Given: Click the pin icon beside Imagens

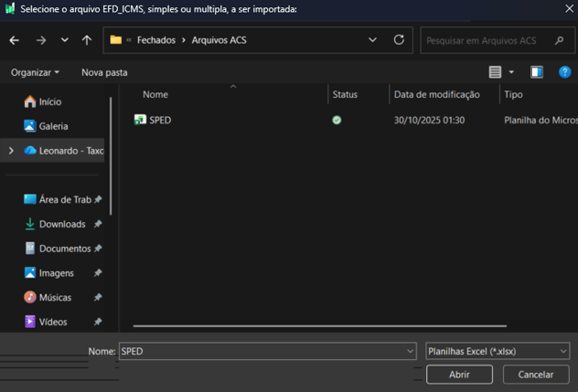Looking at the screenshot, I should pos(98,273).
